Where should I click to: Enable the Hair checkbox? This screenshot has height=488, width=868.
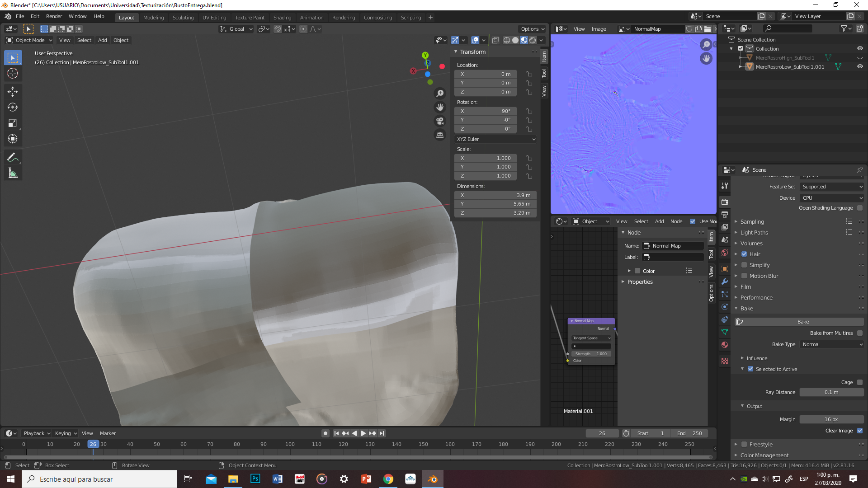click(x=744, y=254)
